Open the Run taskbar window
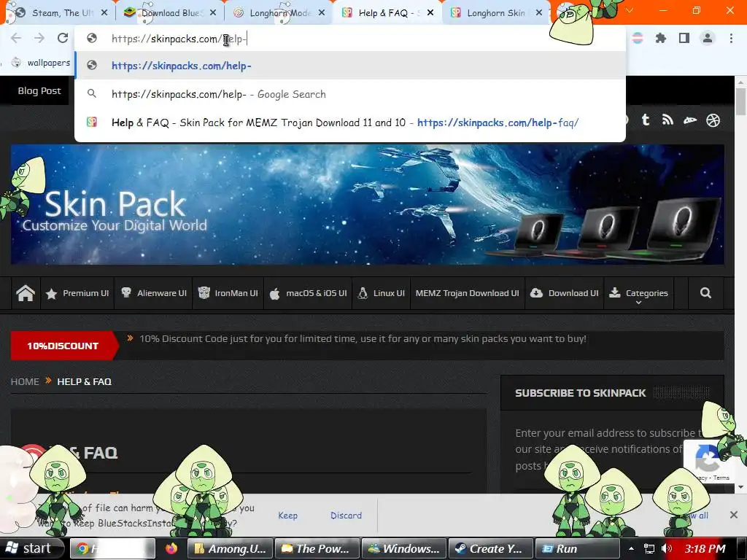Viewport: 747px width, 560px height. [x=578, y=548]
